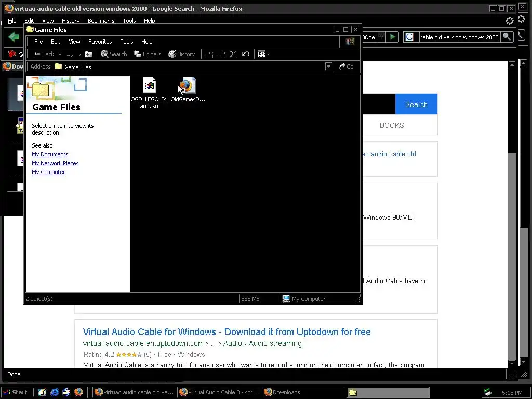
Task: Click My Computer zone in status bar
Action: tap(304, 299)
